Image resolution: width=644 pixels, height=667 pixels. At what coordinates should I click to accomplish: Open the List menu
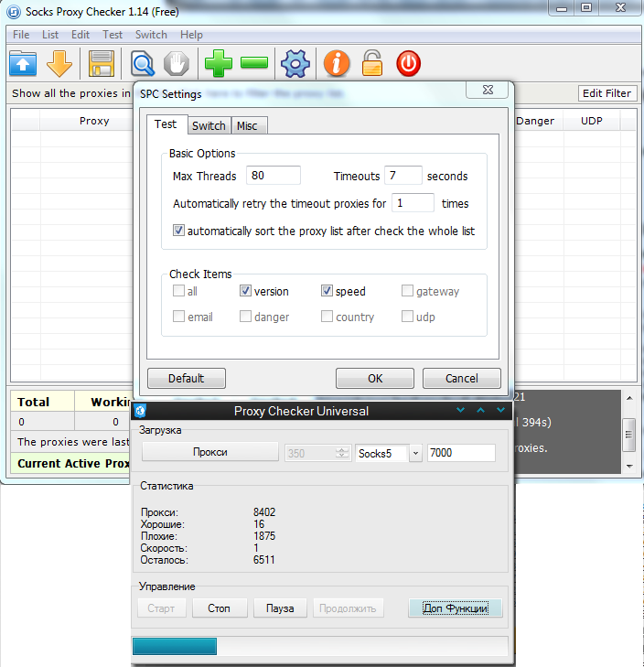coord(50,35)
